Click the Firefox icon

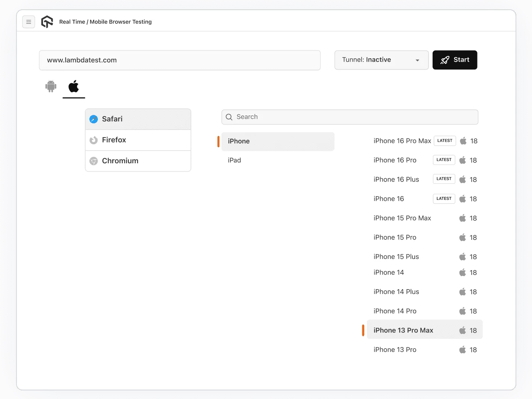(x=94, y=140)
